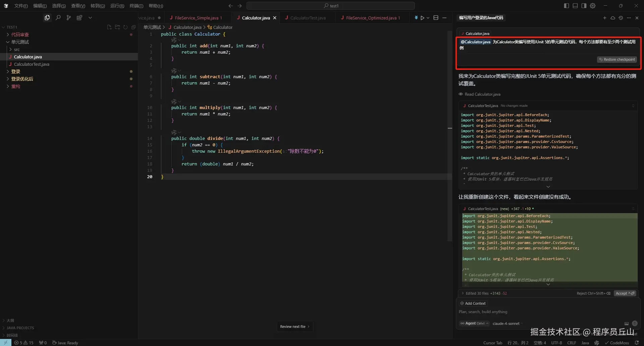Click the New File icon in explorer
The width and height of the screenshot is (644, 346).
click(x=109, y=27)
